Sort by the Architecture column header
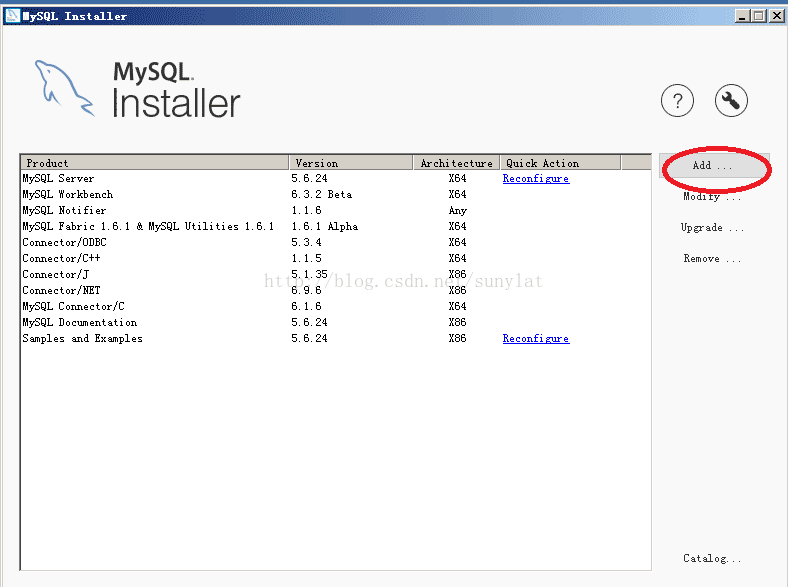 click(456, 163)
